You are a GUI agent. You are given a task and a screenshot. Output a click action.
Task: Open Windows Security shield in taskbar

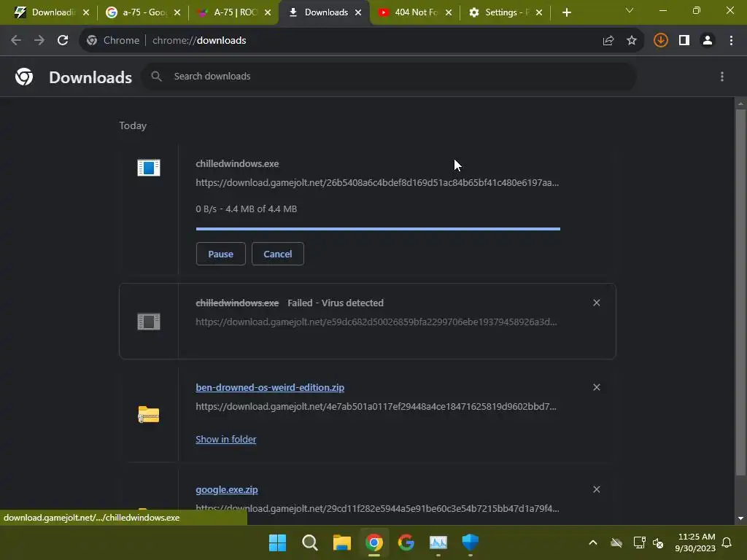(x=471, y=542)
